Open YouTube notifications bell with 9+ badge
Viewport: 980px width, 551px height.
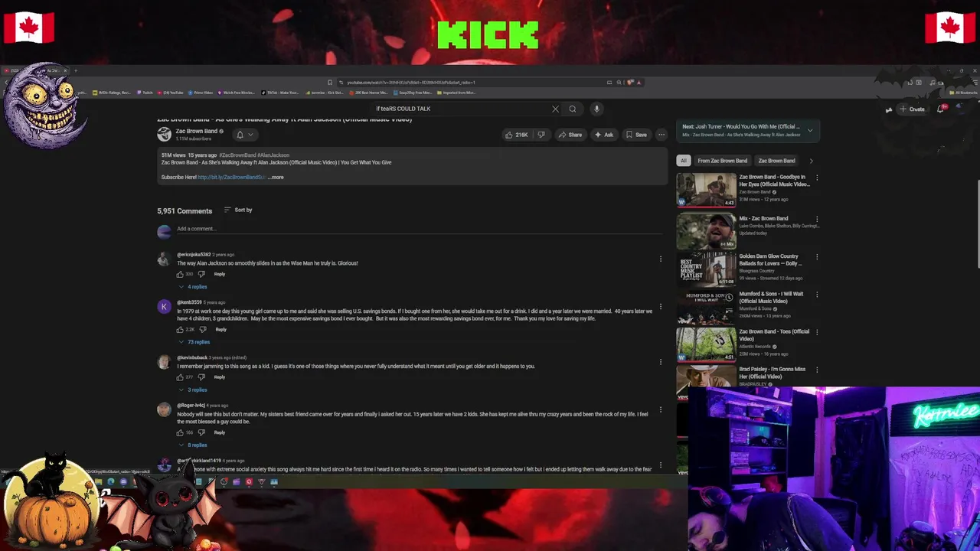point(941,109)
